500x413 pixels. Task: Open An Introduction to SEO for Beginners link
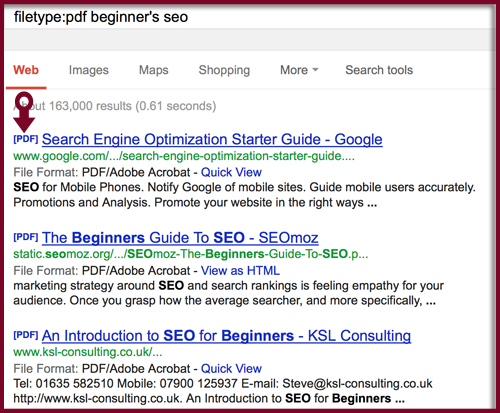[x=226, y=336]
